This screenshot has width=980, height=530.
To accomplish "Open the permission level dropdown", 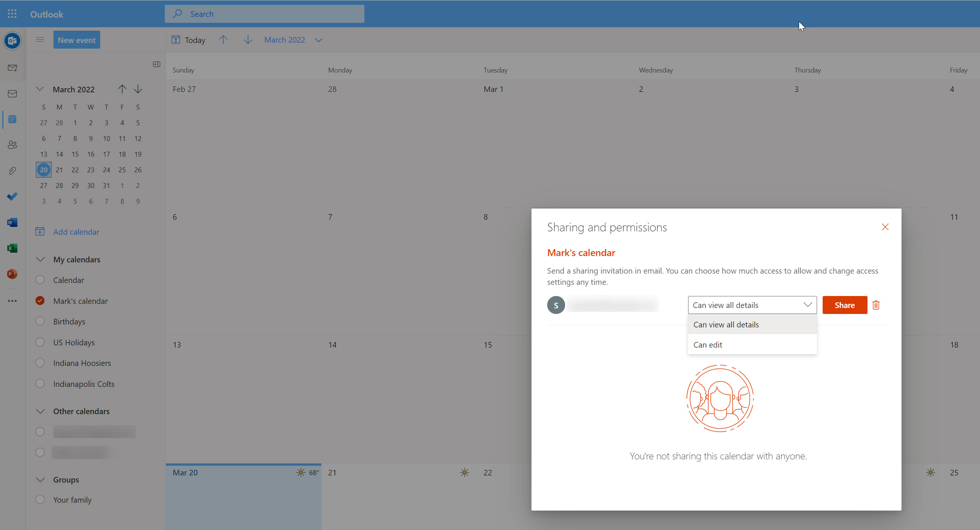I will pyautogui.click(x=752, y=305).
